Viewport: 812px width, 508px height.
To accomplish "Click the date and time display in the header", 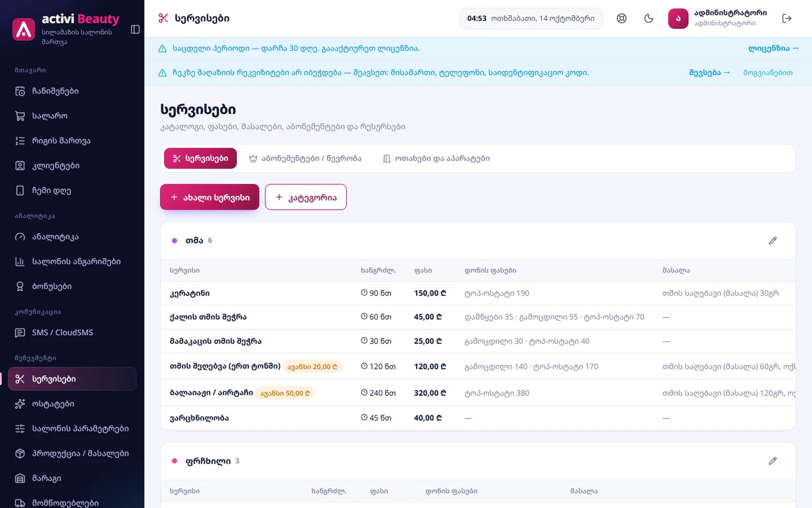I will tap(531, 18).
